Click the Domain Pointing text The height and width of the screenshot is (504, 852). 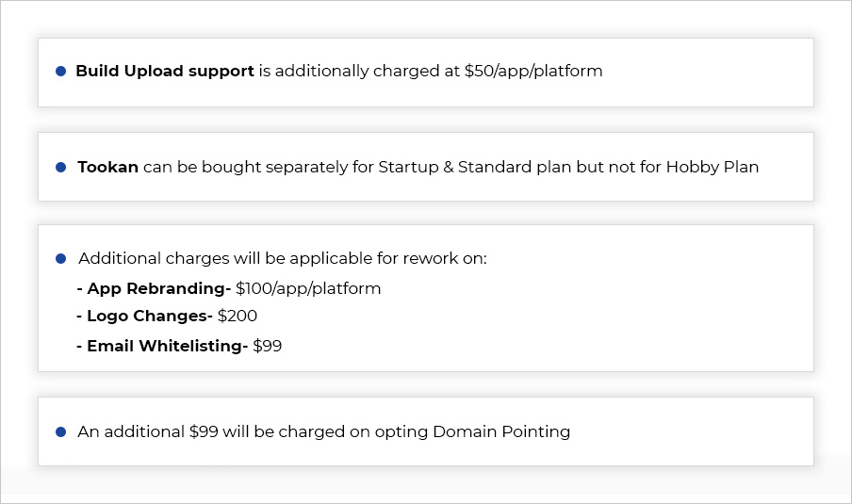click(x=501, y=431)
